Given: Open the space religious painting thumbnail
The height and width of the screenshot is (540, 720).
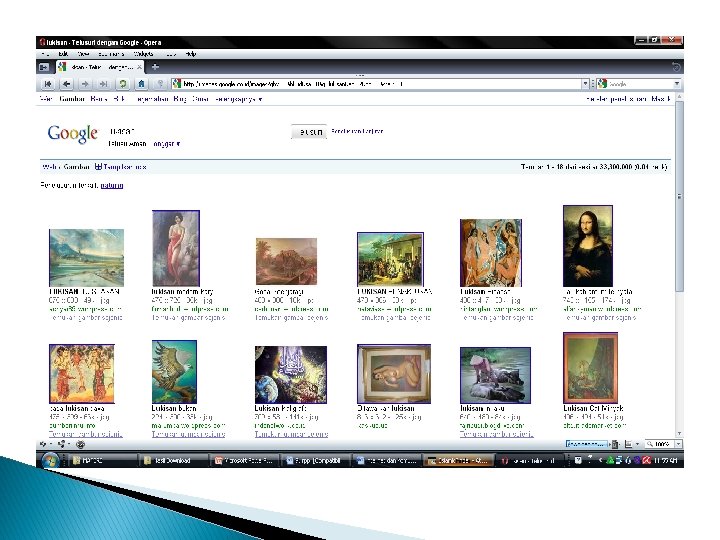Looking at the screenshot, I should [291, 375].
